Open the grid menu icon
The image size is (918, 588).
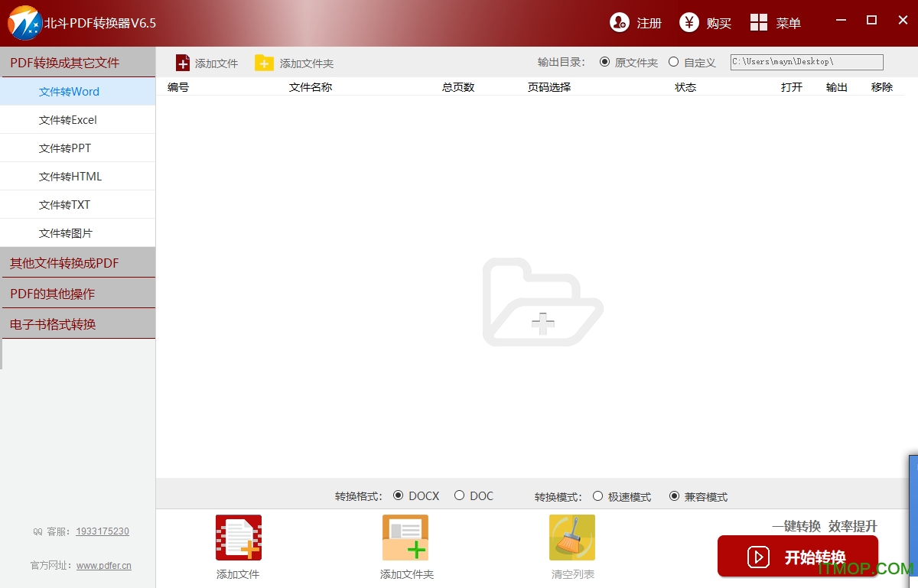click(x=758, y=23)
